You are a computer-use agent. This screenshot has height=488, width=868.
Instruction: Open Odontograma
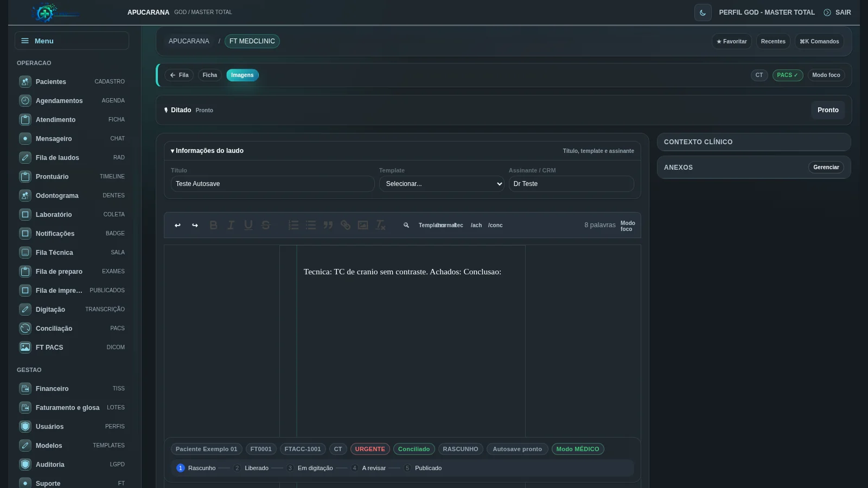click(x=72, y=196)
